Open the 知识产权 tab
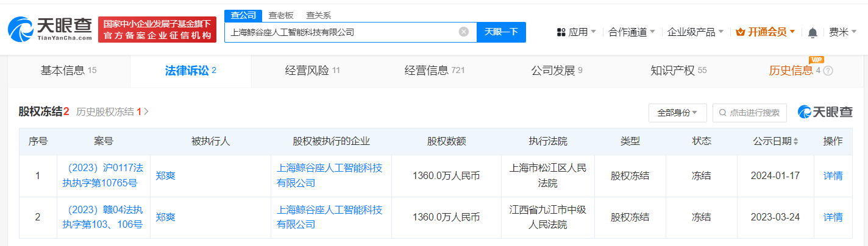The width and height of the screenshot is (868, 246). click(678, 71)
